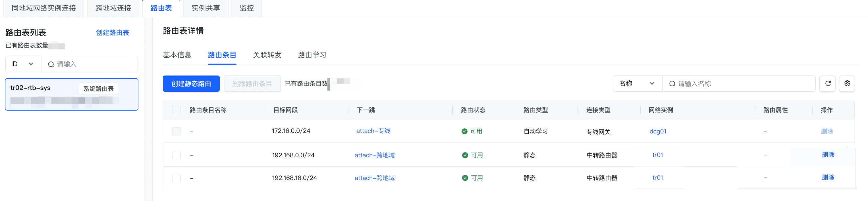Tick the 192.168.16.0/24 route checkbox
The image size is (868, 201).
[176, 178]
